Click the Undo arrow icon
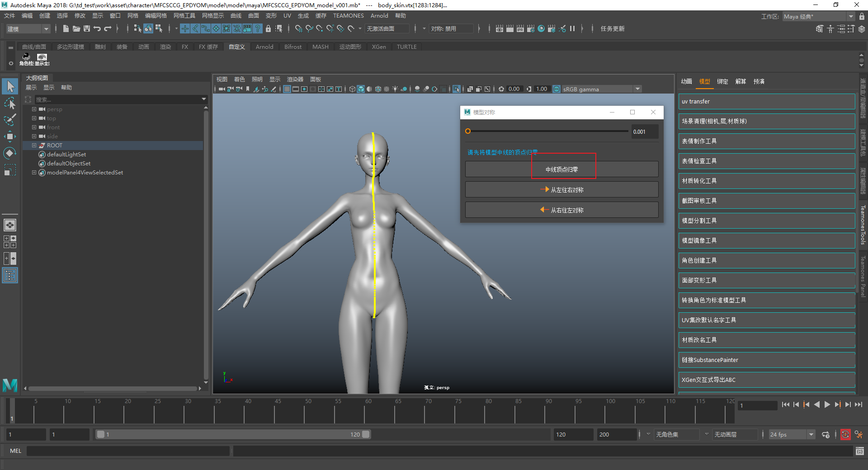This screenshot has width=868, height=470. pos(97,29)
